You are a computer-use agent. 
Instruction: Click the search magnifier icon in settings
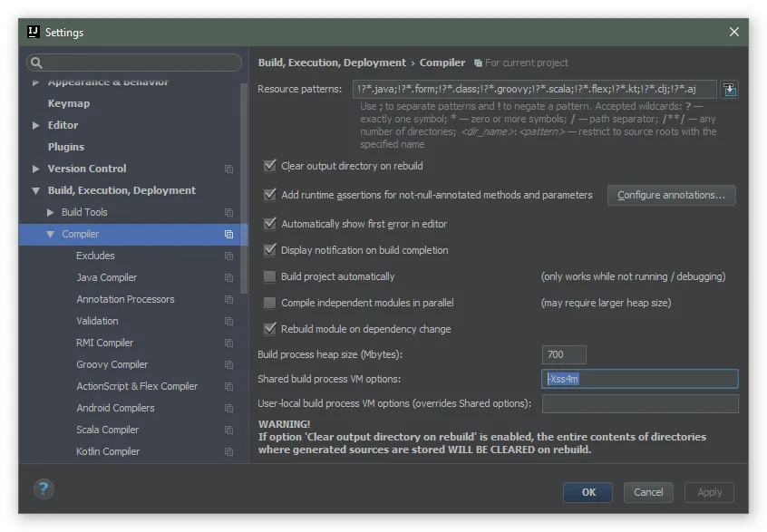coord(36,63)
